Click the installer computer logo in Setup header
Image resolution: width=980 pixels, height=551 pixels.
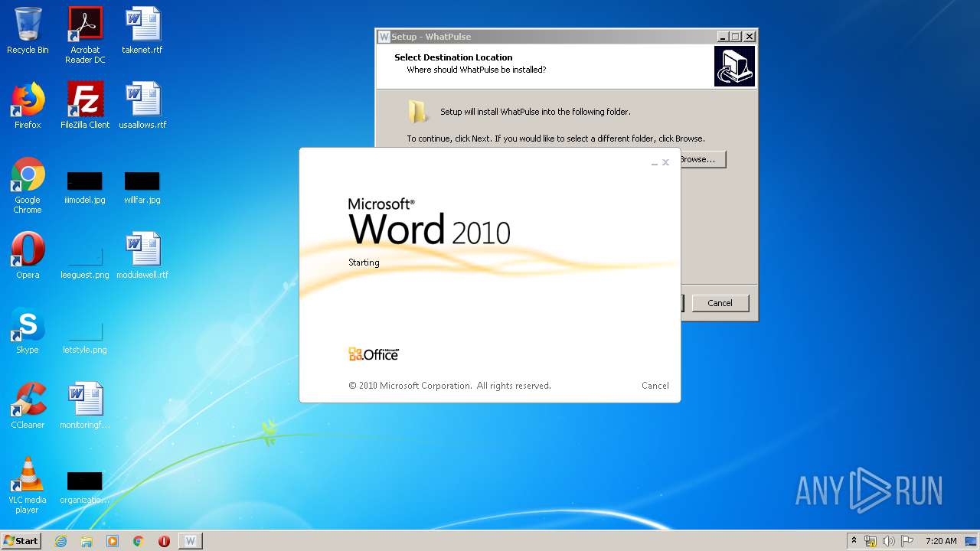[735, 66]
